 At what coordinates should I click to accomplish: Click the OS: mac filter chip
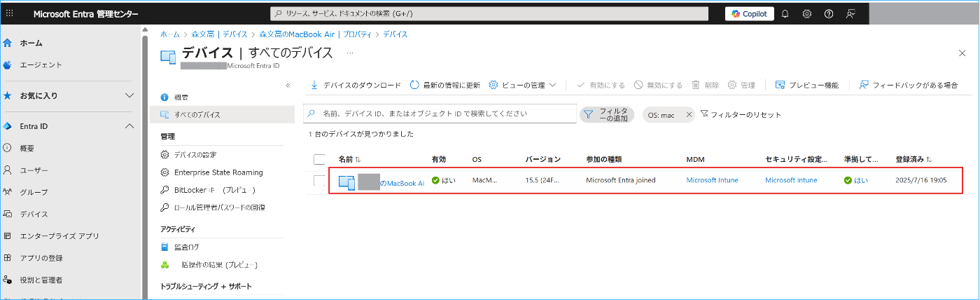(x=661, y=115)
